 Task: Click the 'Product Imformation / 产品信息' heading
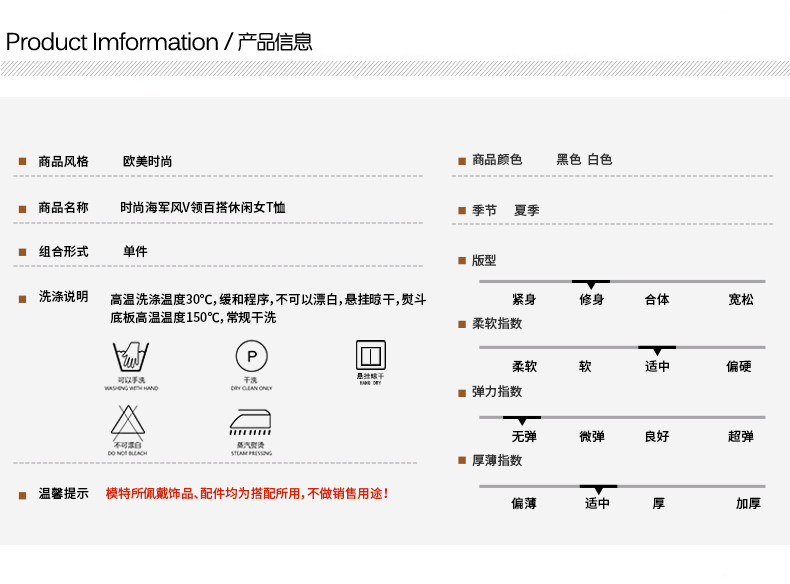pyautogui.click(x=159, y=42)
